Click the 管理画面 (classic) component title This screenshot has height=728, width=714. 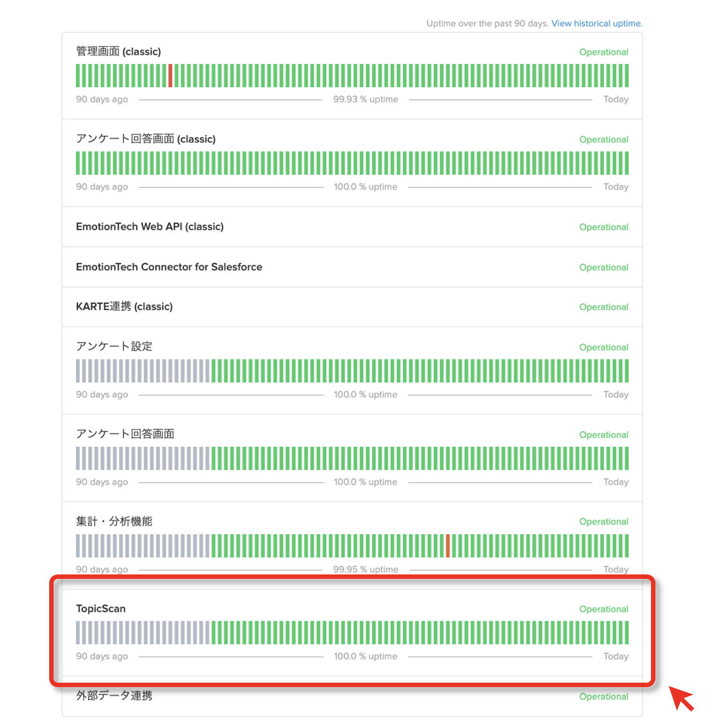click(x=118, y=51)
